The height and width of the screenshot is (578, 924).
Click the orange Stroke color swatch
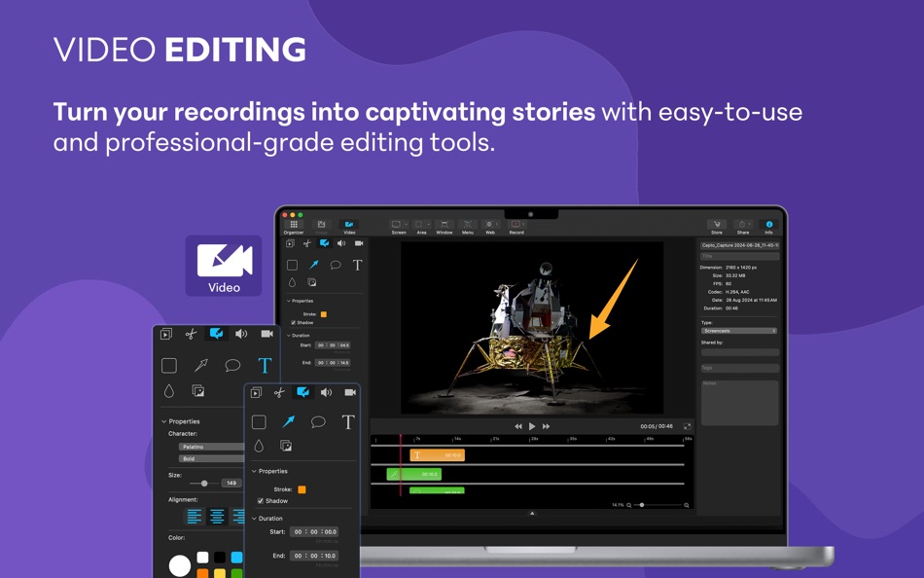pyautogui.click(x=302, y=488)
